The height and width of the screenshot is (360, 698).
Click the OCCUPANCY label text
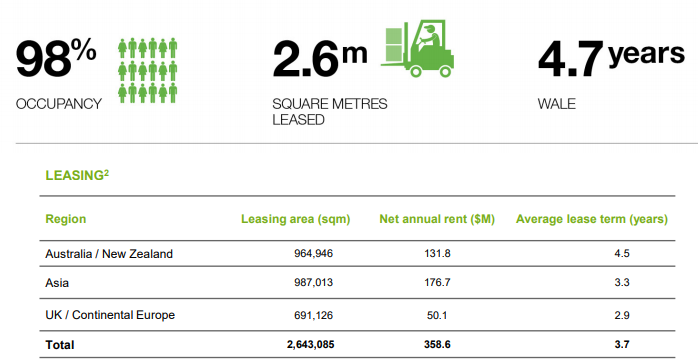coord(59,104)
